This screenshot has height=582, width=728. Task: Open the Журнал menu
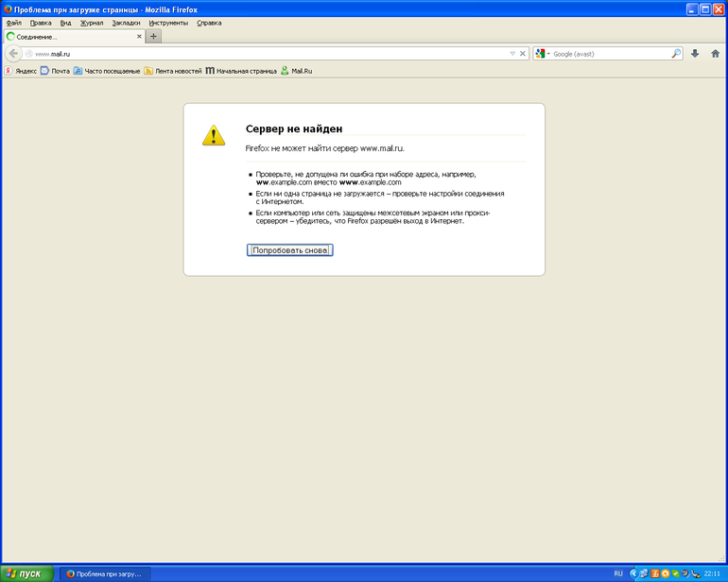pyautogui.click(x=92, y=23)
